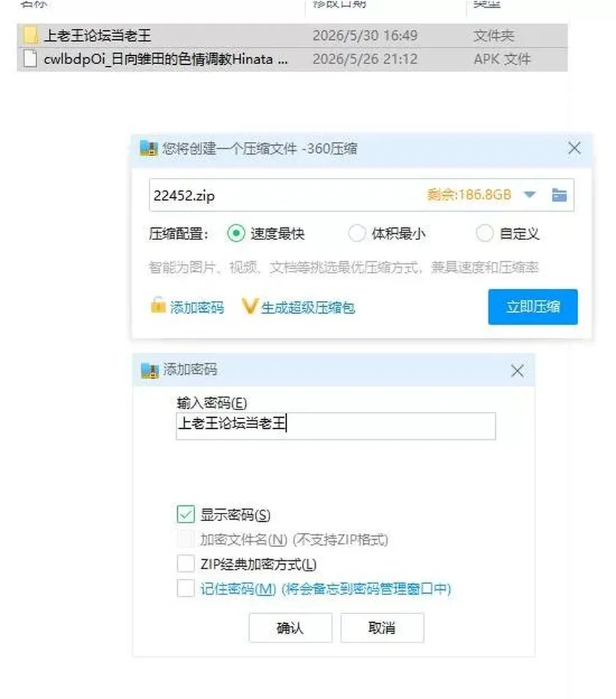Close the 您将创建一个压缩文件 dialog

pos(574,148)
